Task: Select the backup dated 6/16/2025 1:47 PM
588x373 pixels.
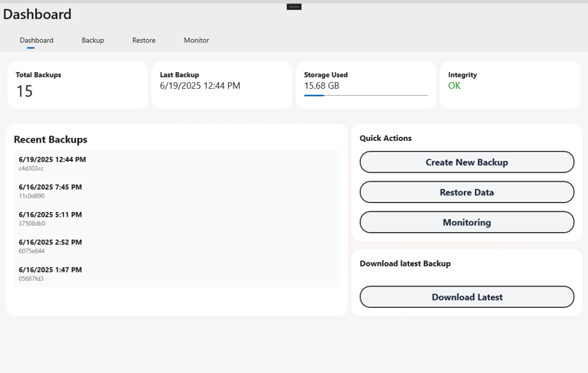Action: (177, 273)
